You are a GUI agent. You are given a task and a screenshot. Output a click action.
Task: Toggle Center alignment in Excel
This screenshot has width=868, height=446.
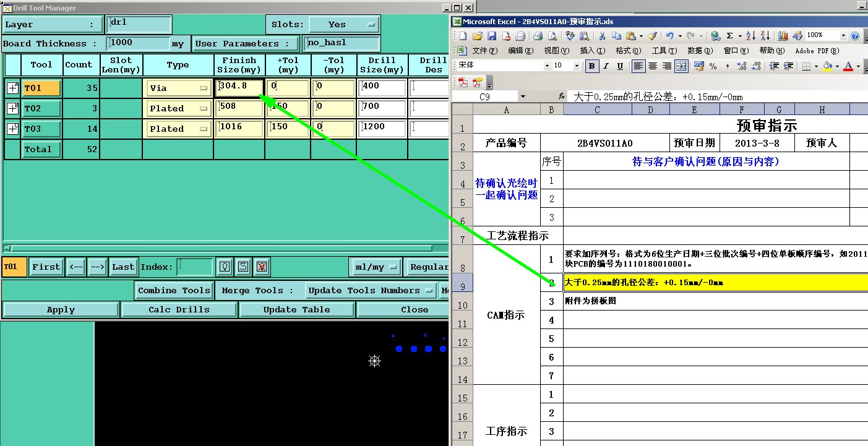point(653,66)
